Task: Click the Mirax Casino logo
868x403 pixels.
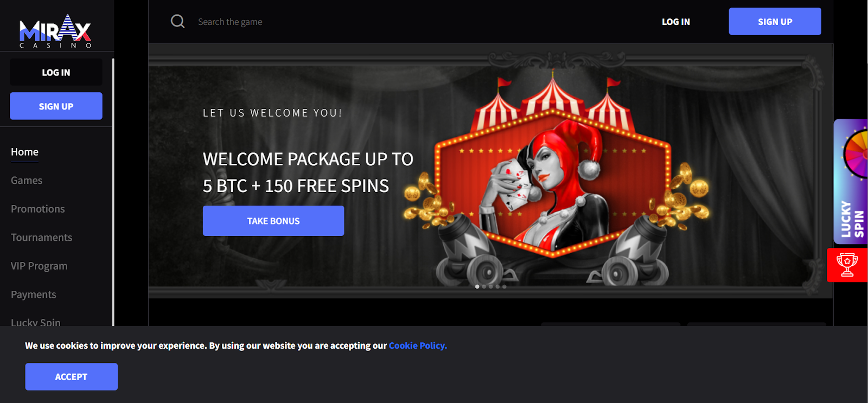Action: coord(55,31)
